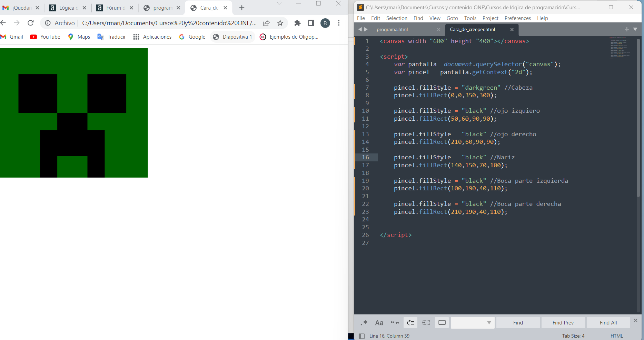Open Sublime Find menu
Screen dimensions: 644x340
[418, 18]
